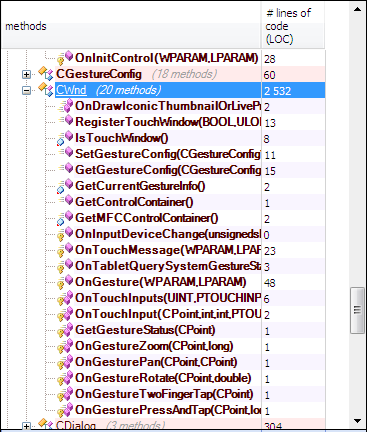Viewport: 367px width, 432px height.
Task: Select OnGesture(WPARAM,LPARAM) method
Action: [x=161, y=282]
